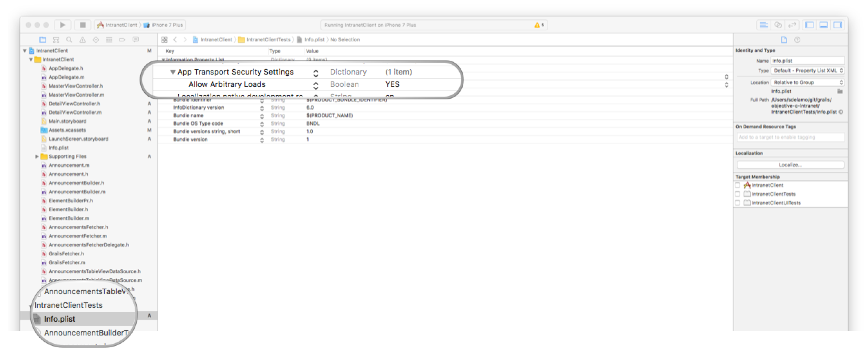Switch to the Assistant editor
The height and width of the screenshot is (350, 868).
click(x=778, y=25)
